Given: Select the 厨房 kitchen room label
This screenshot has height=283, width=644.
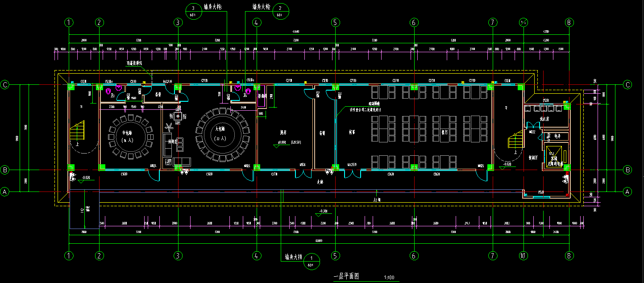Looking at the screenshot, I should 283,133.
